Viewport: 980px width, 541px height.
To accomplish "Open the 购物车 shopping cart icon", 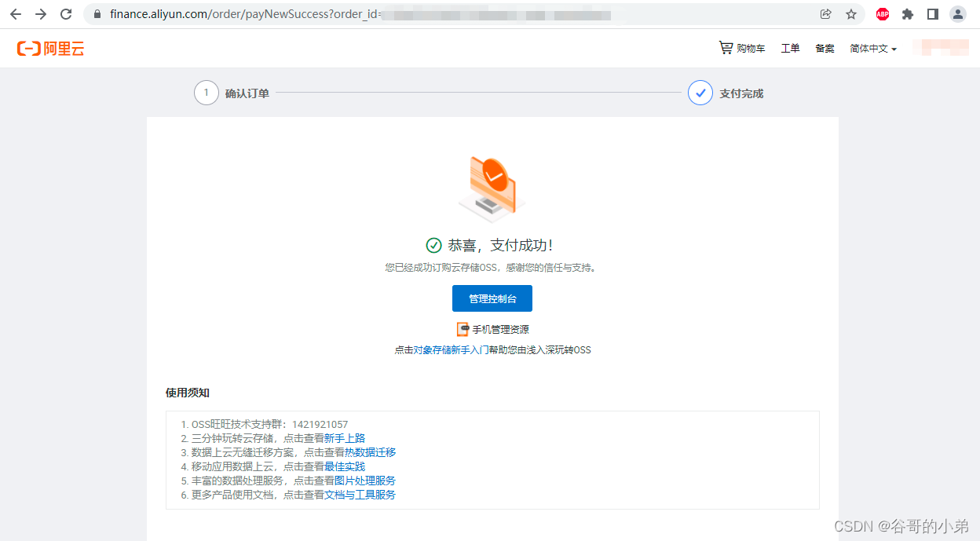I will tap(725, 48).
